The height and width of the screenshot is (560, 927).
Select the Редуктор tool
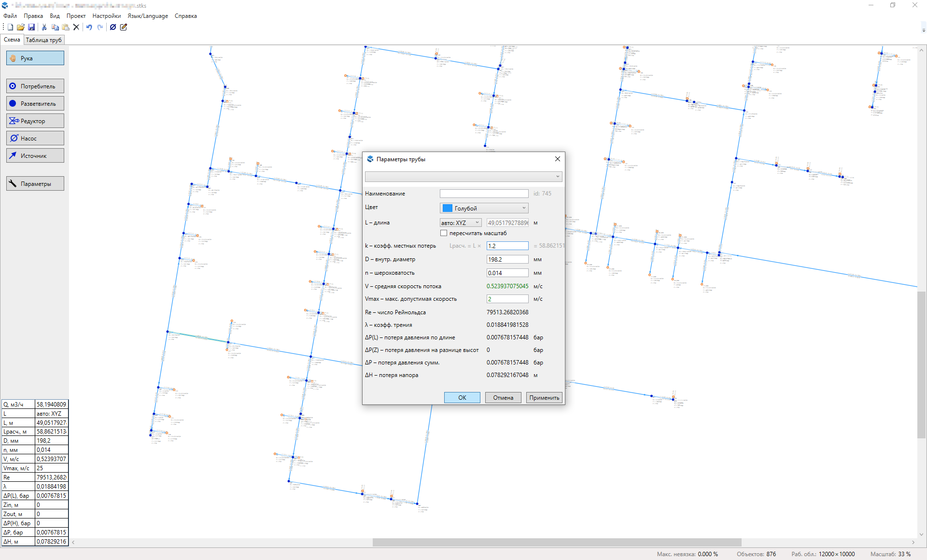click(35, 121)
